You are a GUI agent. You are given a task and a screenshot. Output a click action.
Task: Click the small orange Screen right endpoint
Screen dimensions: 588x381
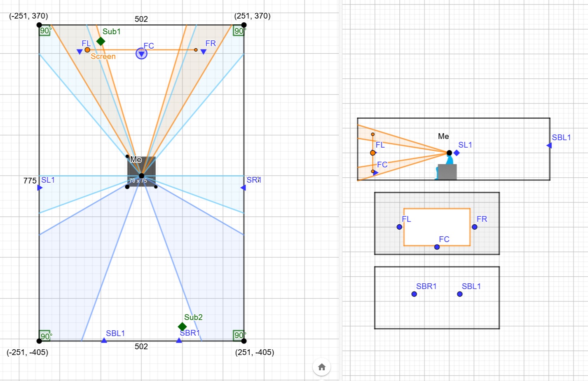196,50
